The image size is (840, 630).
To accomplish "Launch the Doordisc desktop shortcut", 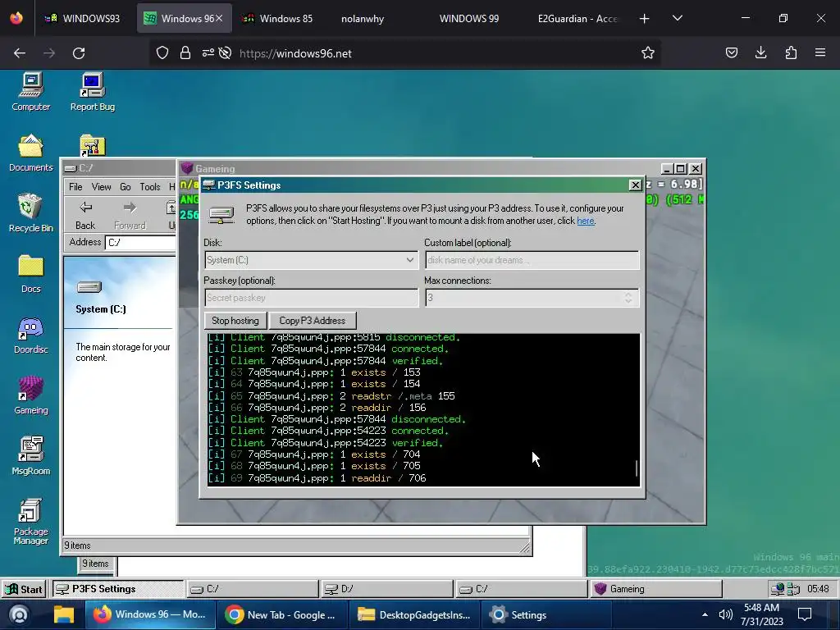I will click(31, 335).
